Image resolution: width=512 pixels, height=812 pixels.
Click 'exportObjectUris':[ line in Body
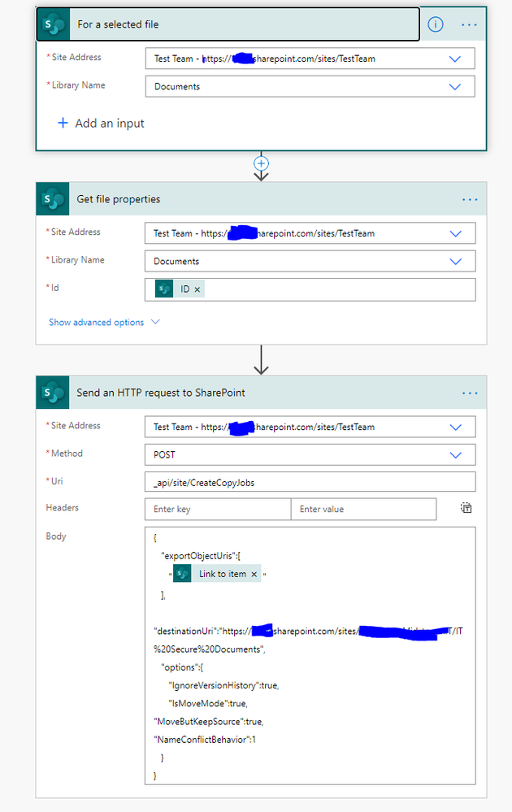(x=201, y=556)
